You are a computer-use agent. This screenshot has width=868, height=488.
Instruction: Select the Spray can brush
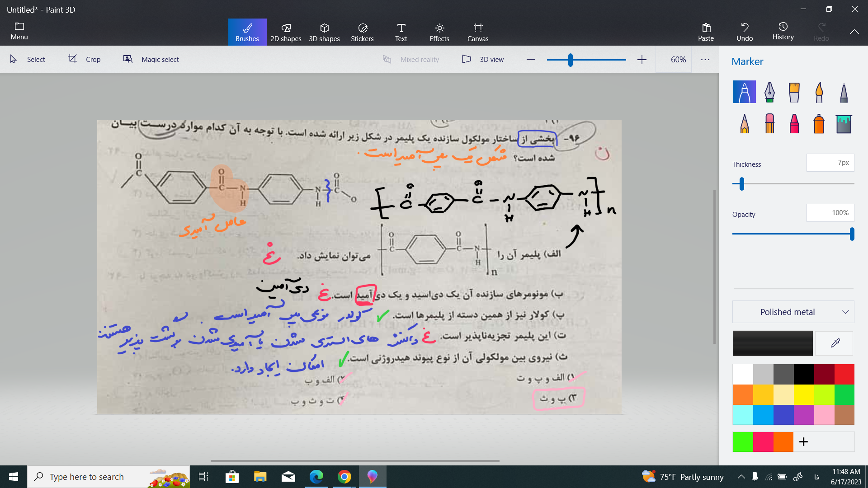(819, 123)
